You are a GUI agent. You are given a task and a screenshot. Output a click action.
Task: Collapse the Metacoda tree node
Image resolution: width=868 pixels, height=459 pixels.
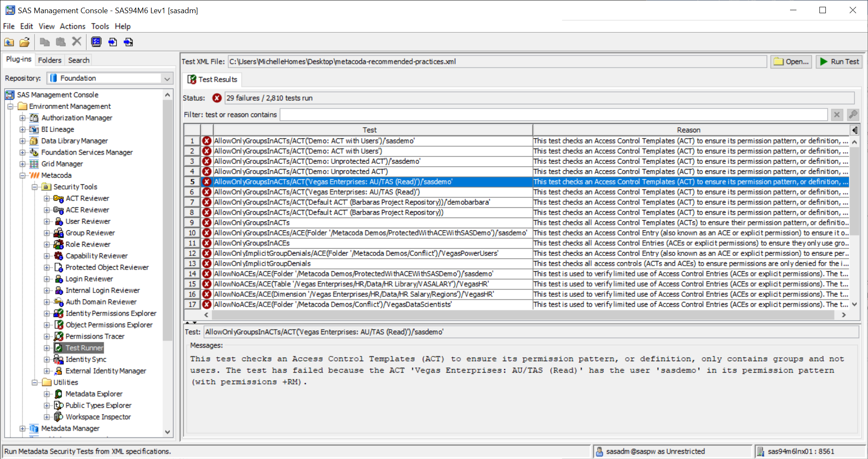(x=23, y=175)
